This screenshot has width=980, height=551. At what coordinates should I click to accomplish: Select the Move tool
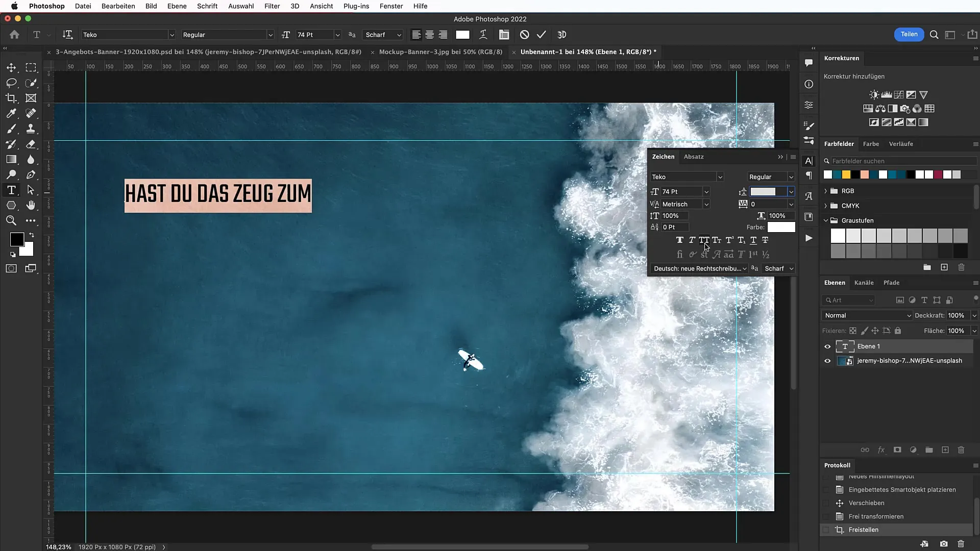point(11,67)
